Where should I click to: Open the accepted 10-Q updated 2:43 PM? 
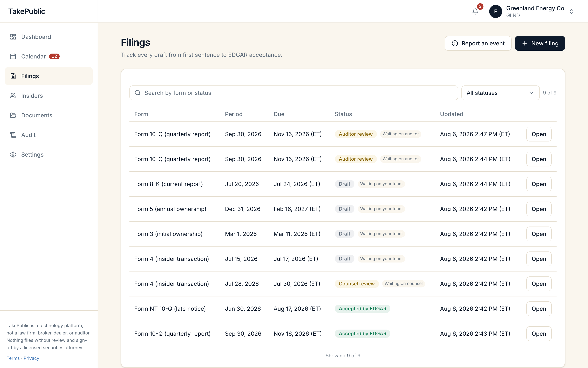click(539, 334)
